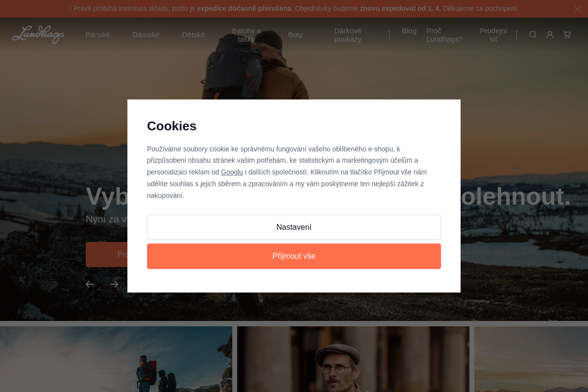Viewport: 588px width, 392px height.
Task: Open the Boty category
Action: (295, 35)
